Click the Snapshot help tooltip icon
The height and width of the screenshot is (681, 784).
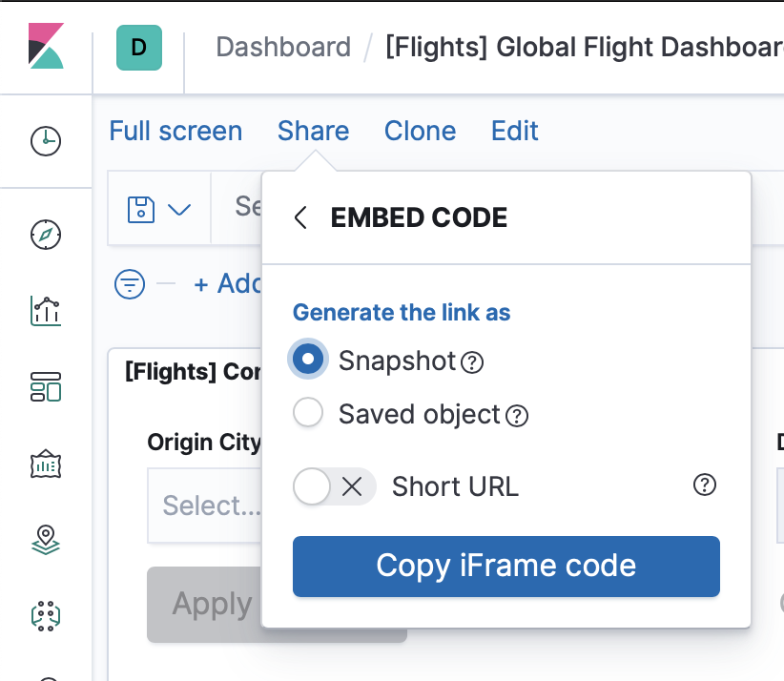tap(472, 362)
